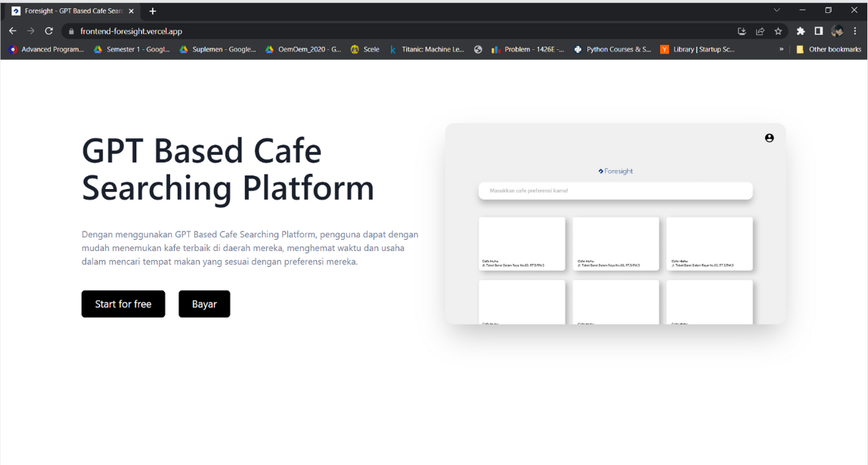The height and width of the screenshot is (465, 868).
Task: Reload the page with the refresh icon
Action: (x=49, y=31)
